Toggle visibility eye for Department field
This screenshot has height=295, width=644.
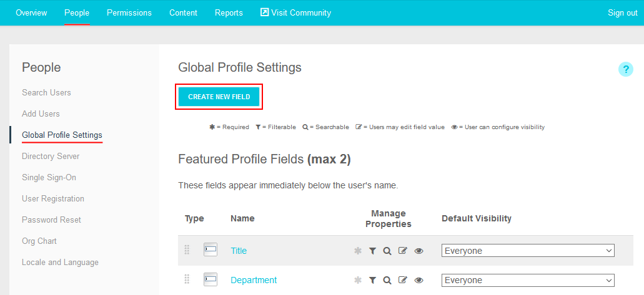tap(419, 280)
